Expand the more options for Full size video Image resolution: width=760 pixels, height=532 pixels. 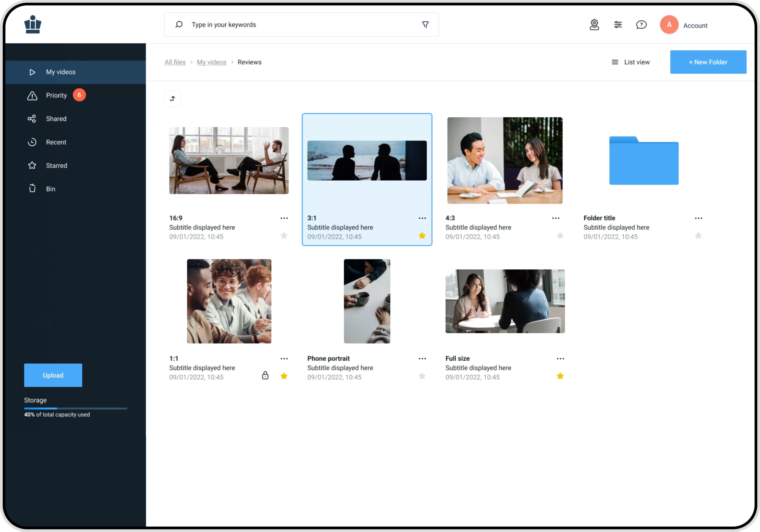click(x=560, y=359)
